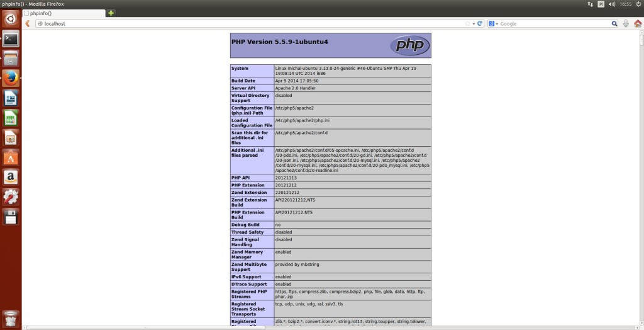This screenshot has width=644, height=330.
Task: Select the "Apache 2.0 Handler" value
Action: (296, 88)
